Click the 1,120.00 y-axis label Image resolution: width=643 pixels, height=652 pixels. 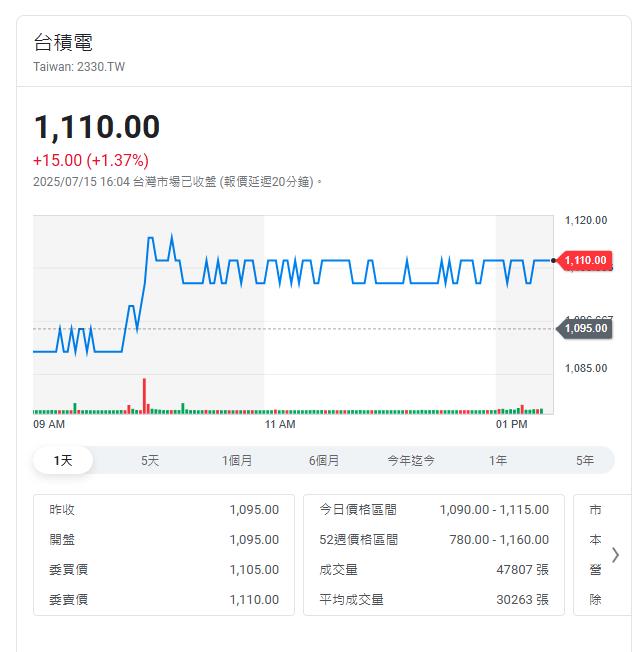(x=586, y=220)
